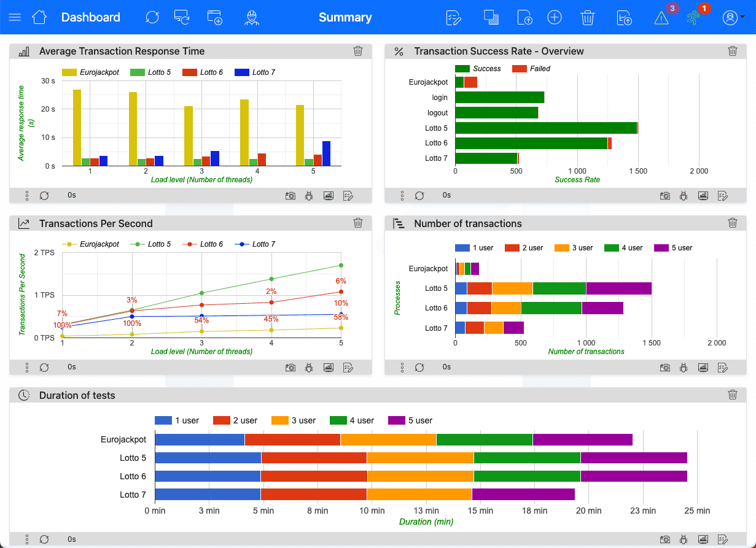Toggle Success series in success rate legend
This screenshot has width=756, height=548.
tap(478, 69)
